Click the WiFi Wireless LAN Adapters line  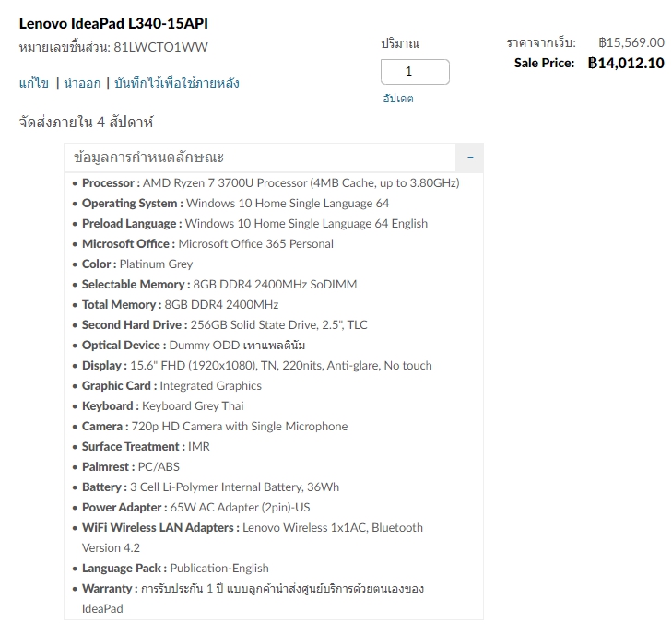(253, 537)
